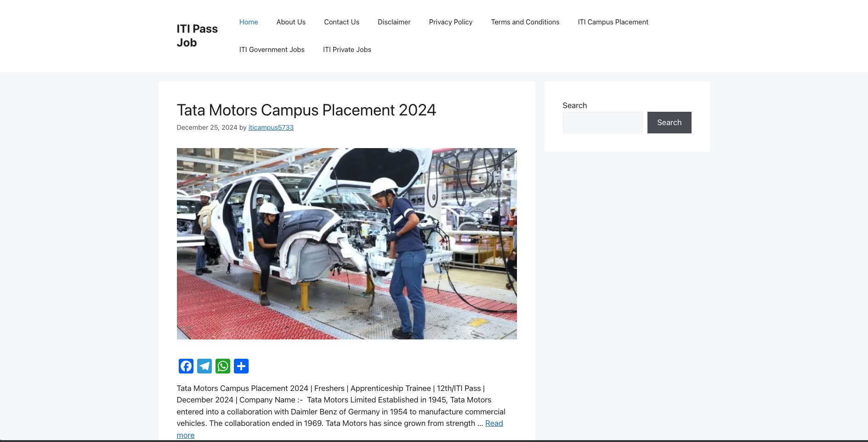
Task: Click the Read more link
Action: [494, 423]
